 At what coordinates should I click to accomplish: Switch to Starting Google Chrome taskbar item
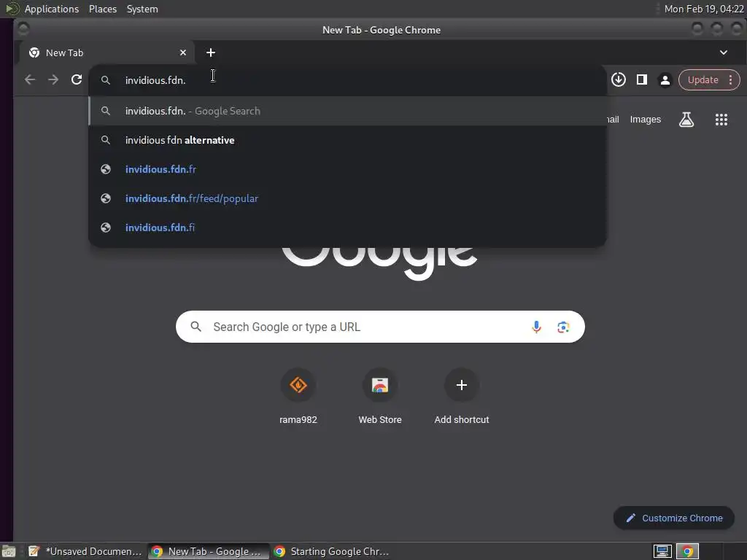(332, 551)
